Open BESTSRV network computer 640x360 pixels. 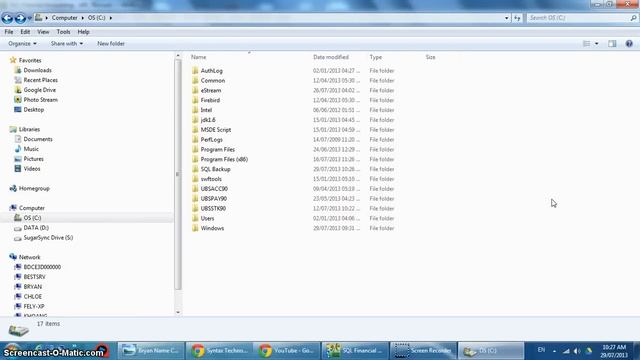34,277
